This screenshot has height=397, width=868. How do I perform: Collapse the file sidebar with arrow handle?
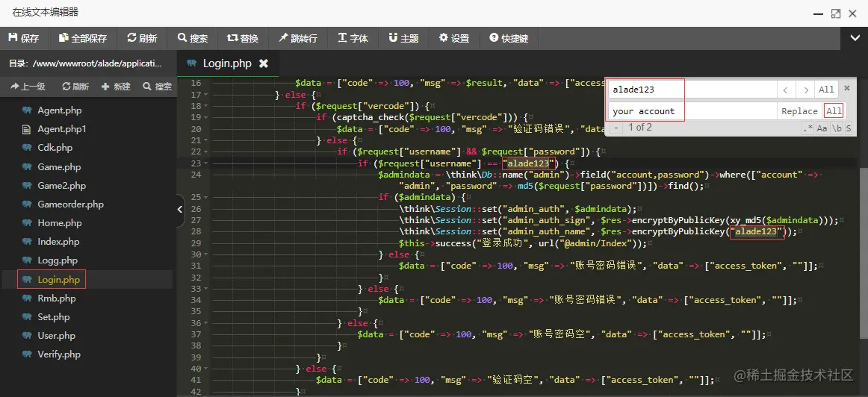pyautogui.click(x=180, y=210)
